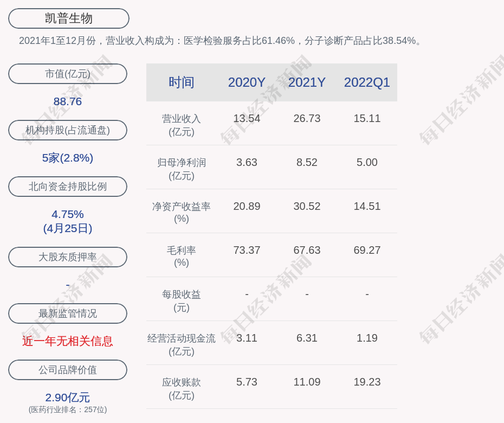Click the revenue composition summary sentence
This screenshot has height=423, width=504.
(221, 41)
